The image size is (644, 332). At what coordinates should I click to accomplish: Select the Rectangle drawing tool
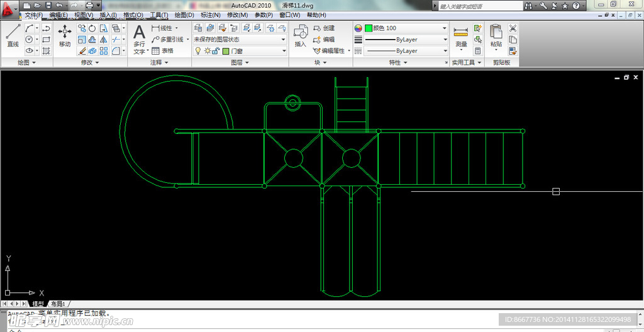(46, 40)
